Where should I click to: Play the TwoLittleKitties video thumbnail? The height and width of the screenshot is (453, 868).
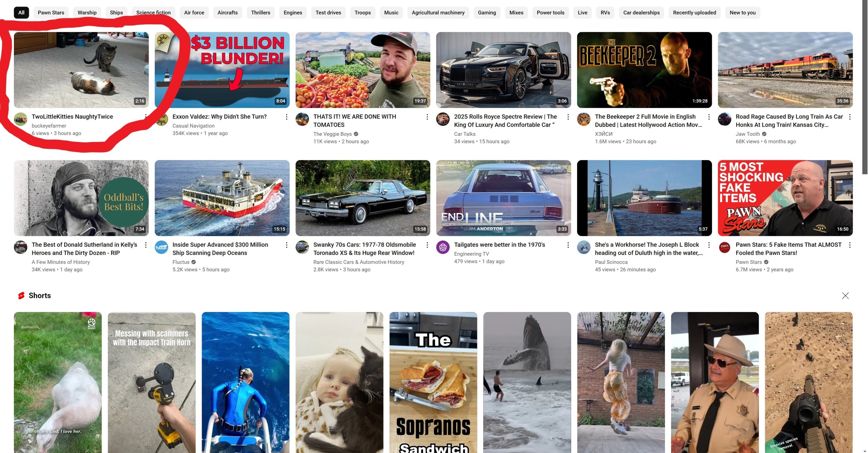pyautogui.click(x=81, y=70)
